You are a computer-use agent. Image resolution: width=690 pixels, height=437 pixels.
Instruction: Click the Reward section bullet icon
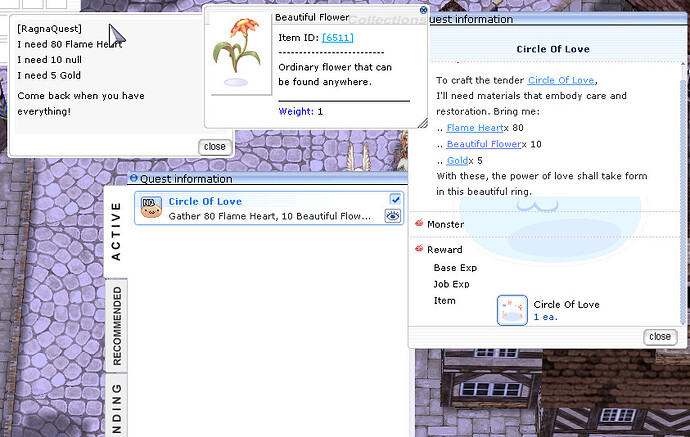[419, 248]
